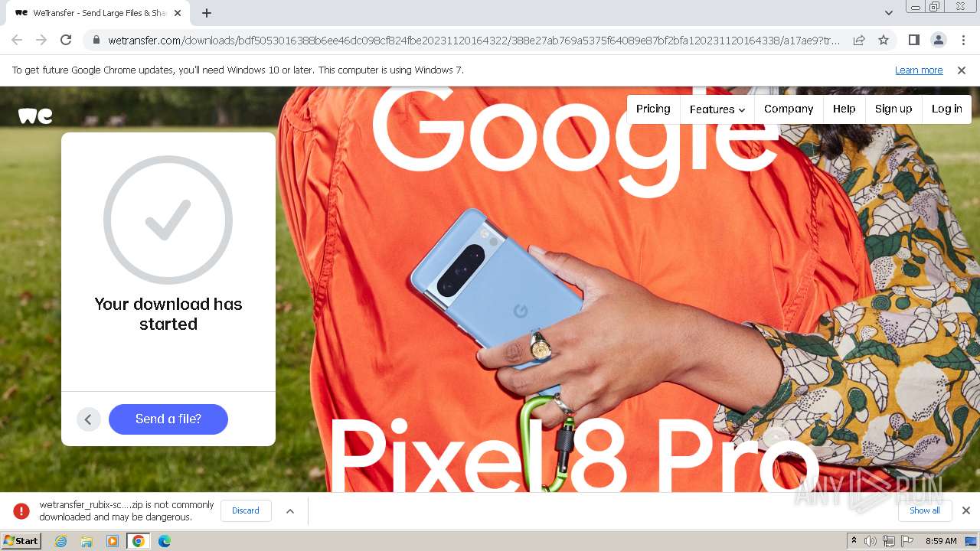The image size is (980, 551).
Task: Click the Send a file? button
Action: pyautogui.click(x=168, y=419)
